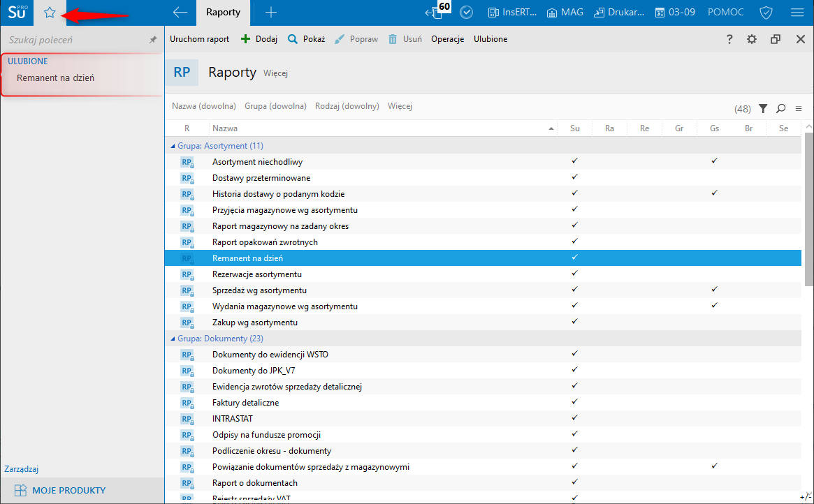Screen dimensions: 814x504
Task: Click the back arrow icon
Action: [180, 13]
